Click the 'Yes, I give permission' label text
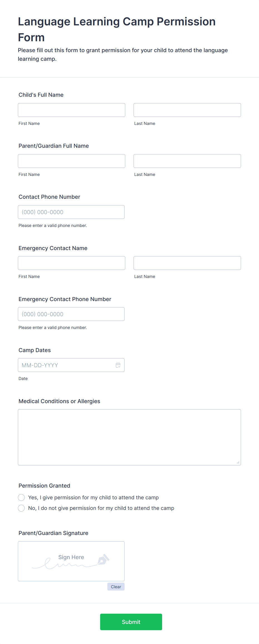 pos(94,498)
